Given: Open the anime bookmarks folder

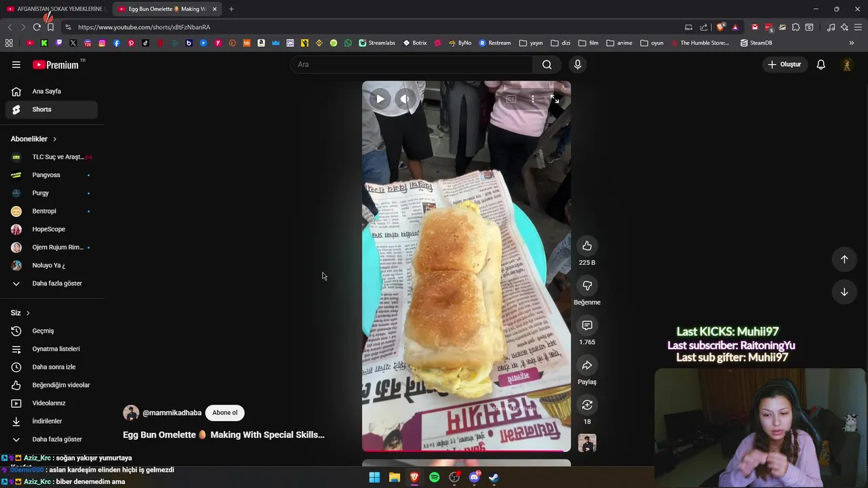Looking at the screenshot, I should [619, 43].
